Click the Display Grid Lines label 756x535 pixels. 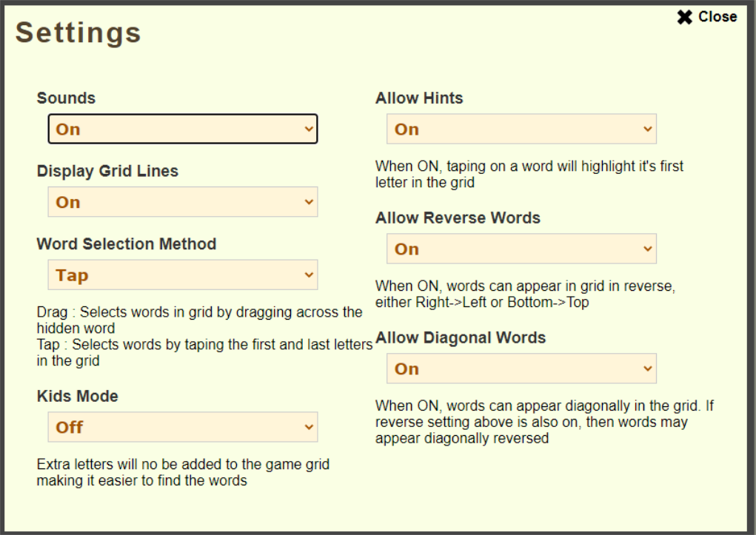pos(107,171)
